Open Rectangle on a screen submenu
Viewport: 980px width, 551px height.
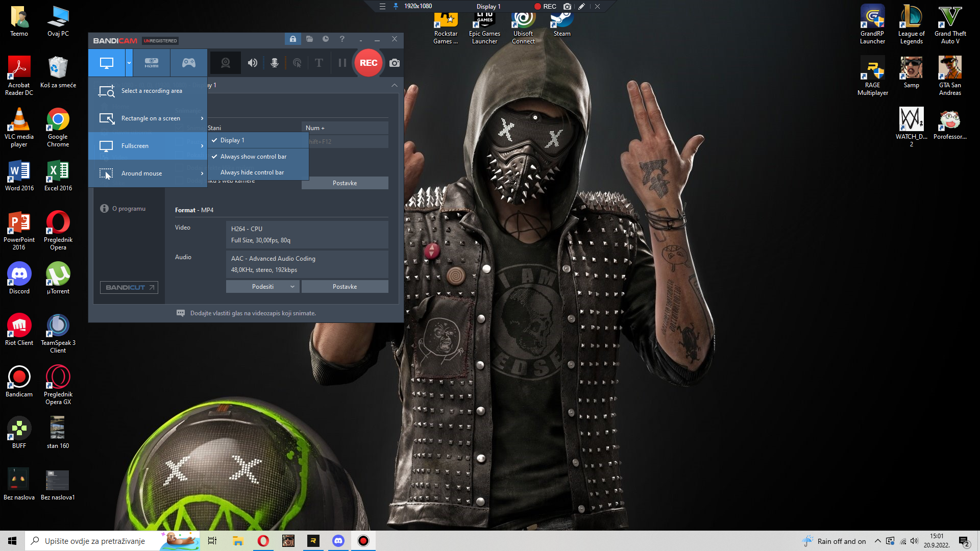pyautogui.click(x=148, y=118)
